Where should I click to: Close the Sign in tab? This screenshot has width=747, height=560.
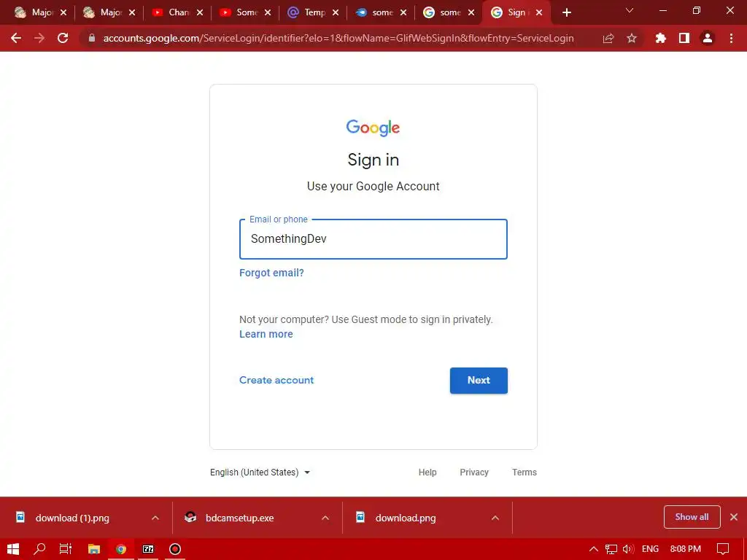(539, 12)
